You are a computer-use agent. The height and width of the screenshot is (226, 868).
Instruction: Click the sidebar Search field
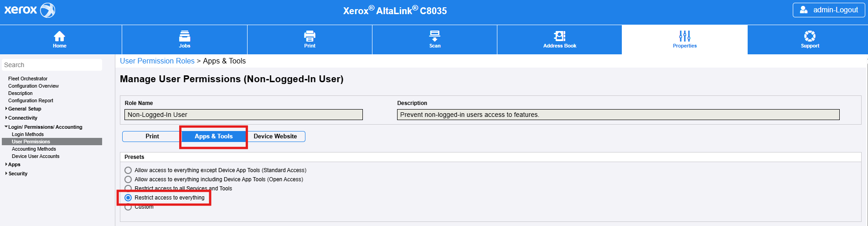(52, 65)
